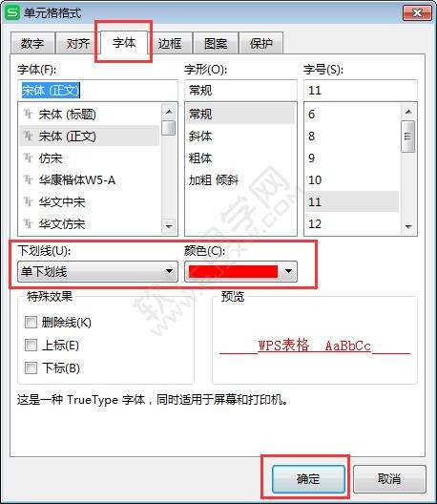Click TrueType icon beside 仿宋 font

point(29,157)
